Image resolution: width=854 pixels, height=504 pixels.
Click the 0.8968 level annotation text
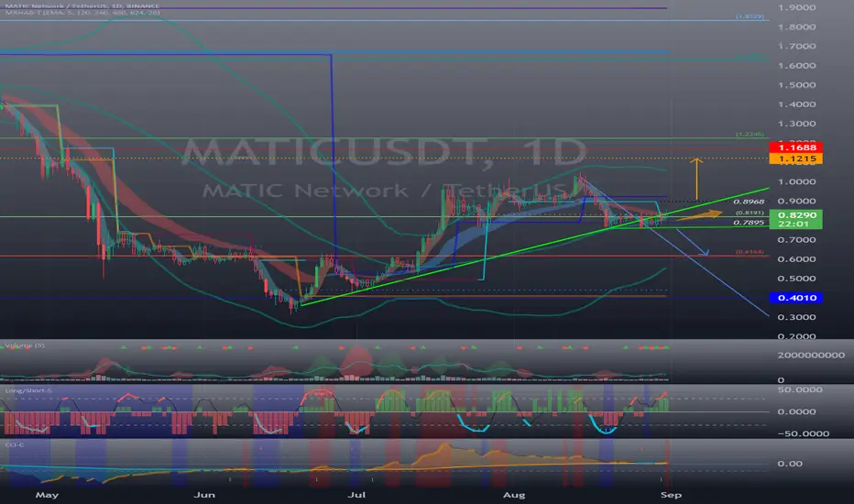tap(749, 202)
